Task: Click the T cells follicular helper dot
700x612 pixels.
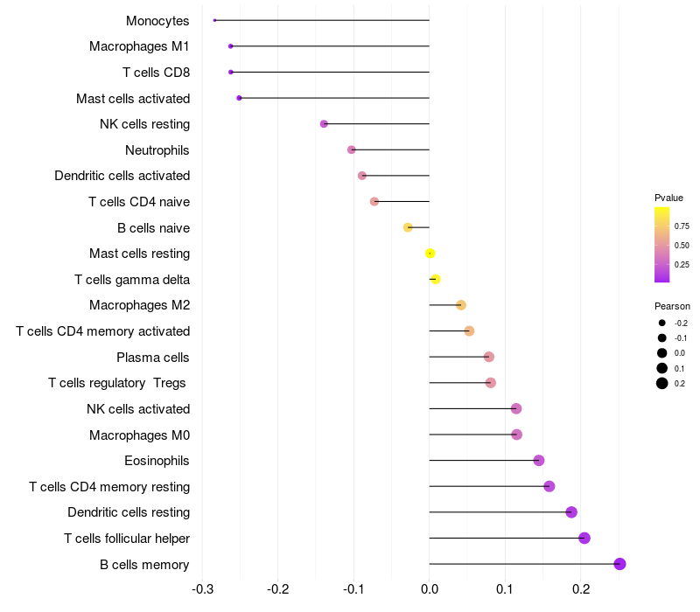Action: click(x=584, y=538)
